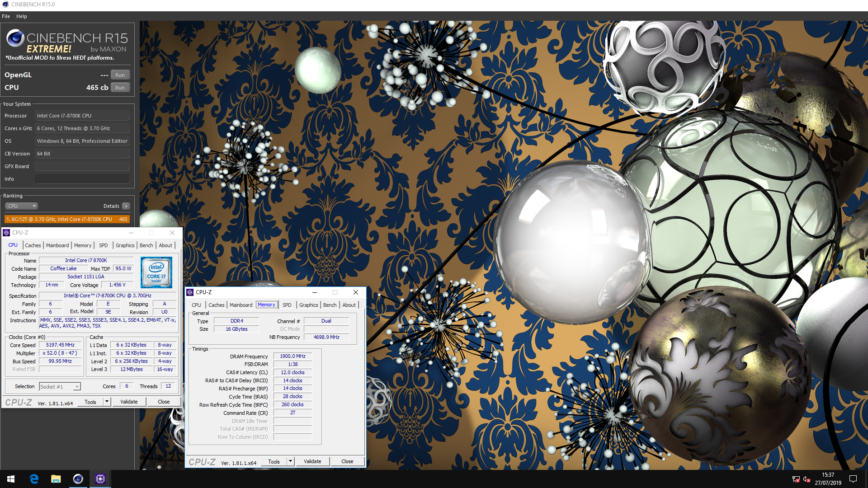
Task: Click the Info field in Your System
Action: click(82, 179)
